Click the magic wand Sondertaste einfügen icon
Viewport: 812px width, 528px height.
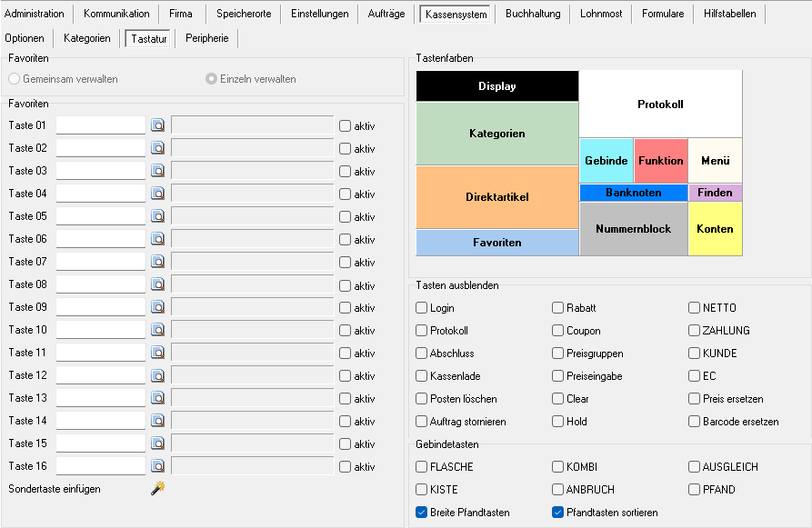point(157,489)
